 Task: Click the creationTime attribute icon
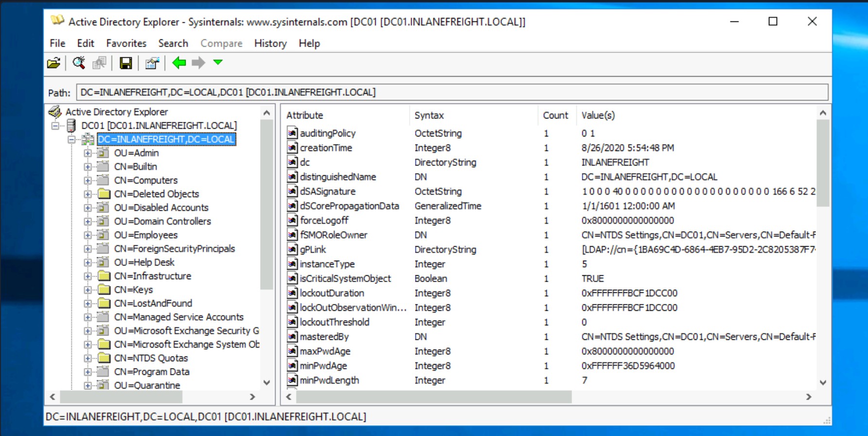point(292,147)
